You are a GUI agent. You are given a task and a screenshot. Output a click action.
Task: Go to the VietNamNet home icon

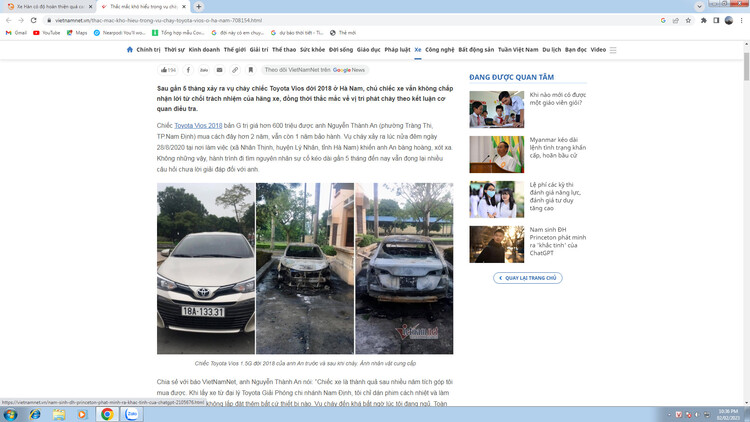pos(130,49)
